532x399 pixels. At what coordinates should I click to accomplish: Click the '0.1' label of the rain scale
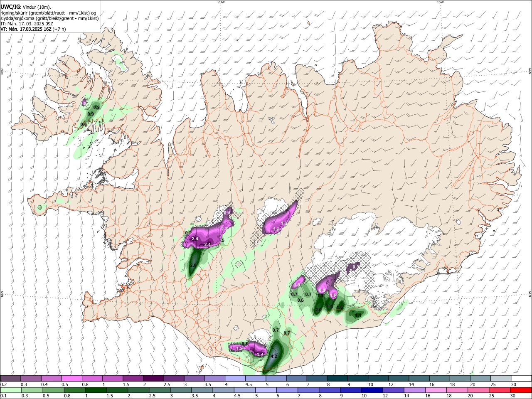point(3,396)
